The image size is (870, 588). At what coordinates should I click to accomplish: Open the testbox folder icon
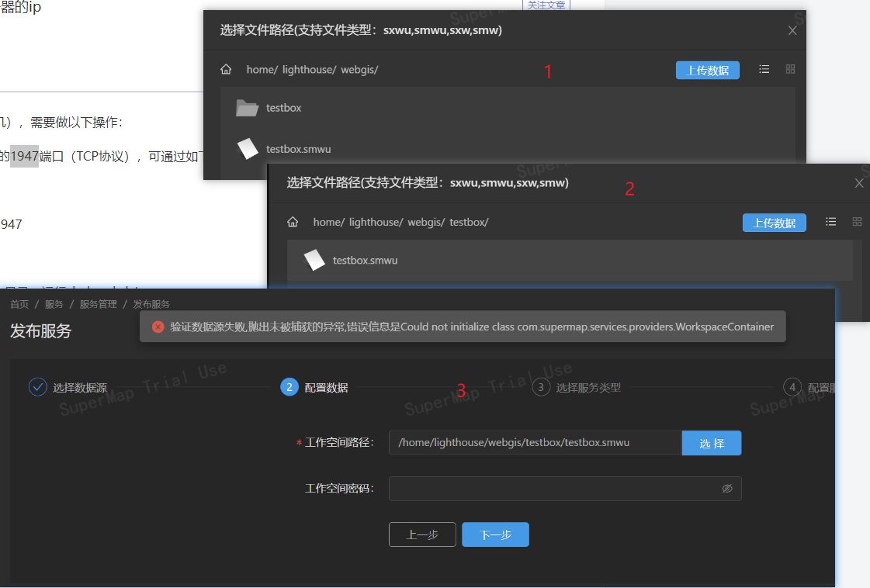(x=247, y=108)
